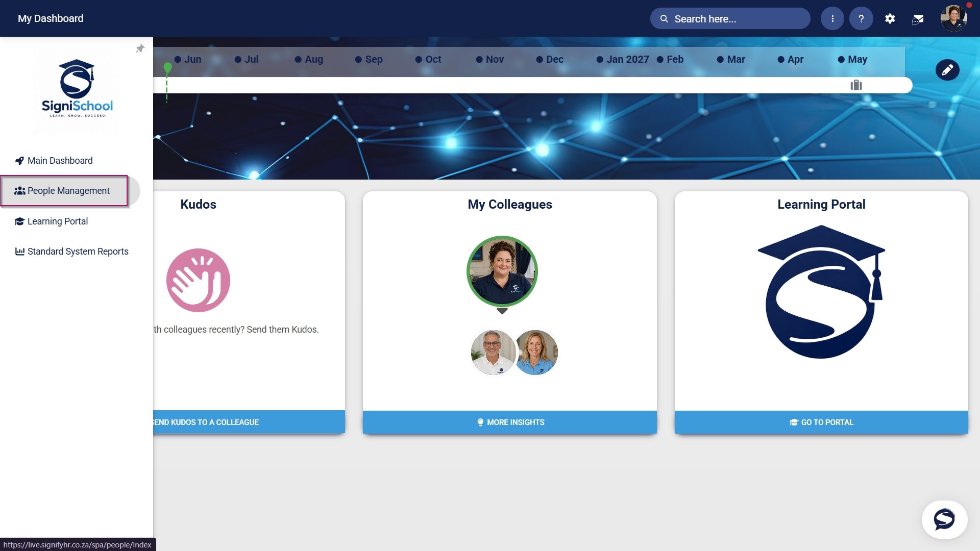980x551 pixels.
Task: Click the large Learning Portal graduation logo
Action: click(x=821, y=292)
